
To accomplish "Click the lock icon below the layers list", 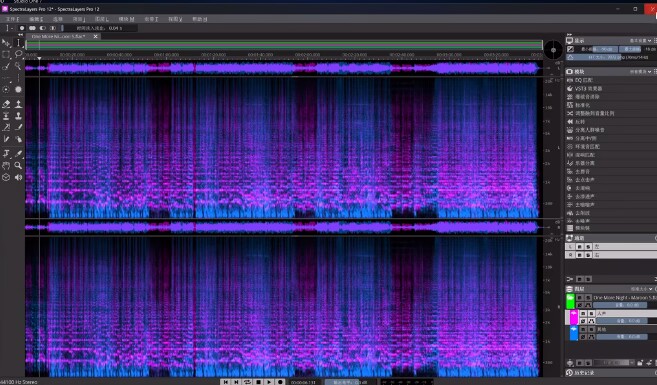I will [640, 363].
